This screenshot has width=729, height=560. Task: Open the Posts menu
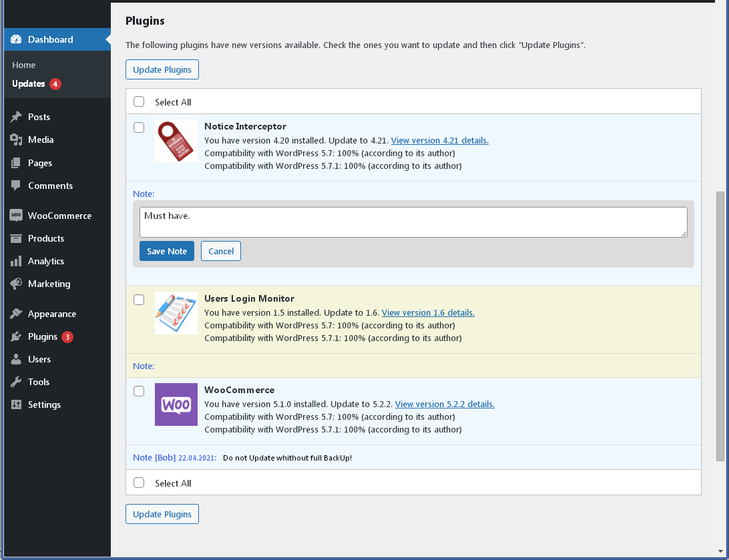tap(39, 117)
